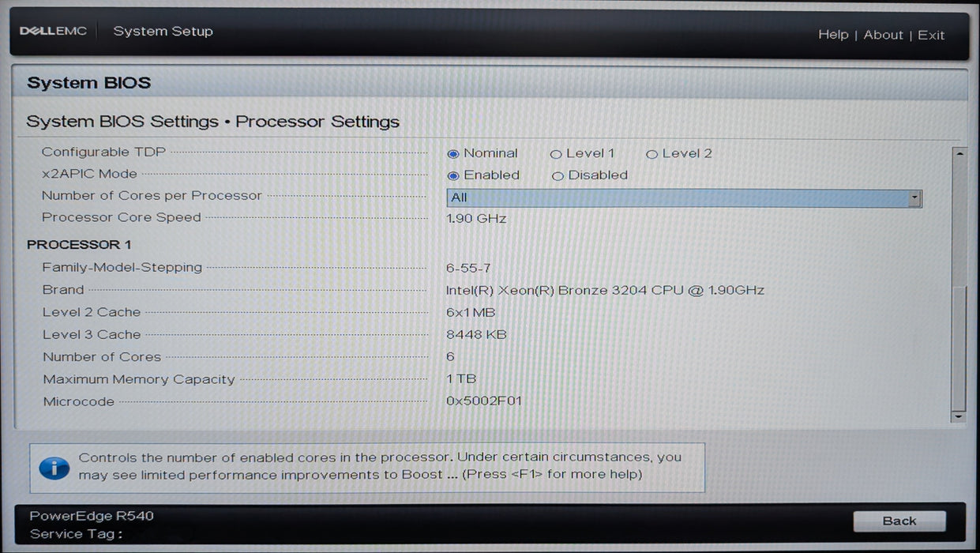
Task: Click the scrollbar up arrow
Action: [959, 153]
